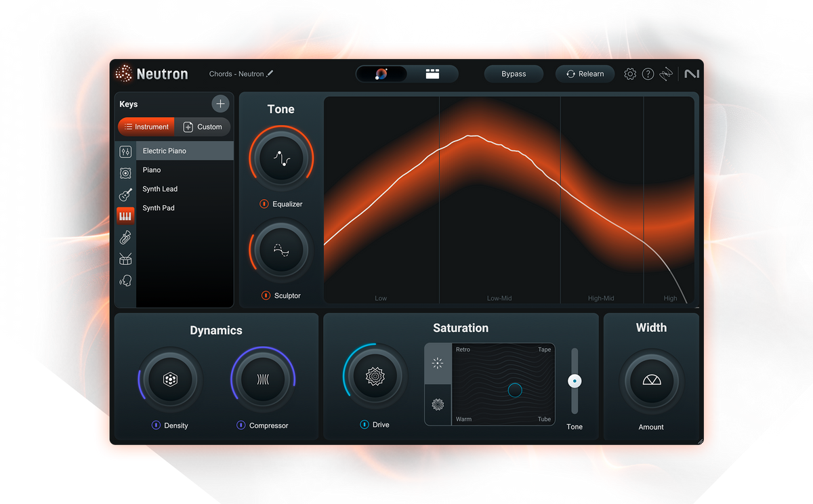Viewport: 813px width, 504px height.
Task: Click the Native Instruments logo icon
Action: click(692, 74)
